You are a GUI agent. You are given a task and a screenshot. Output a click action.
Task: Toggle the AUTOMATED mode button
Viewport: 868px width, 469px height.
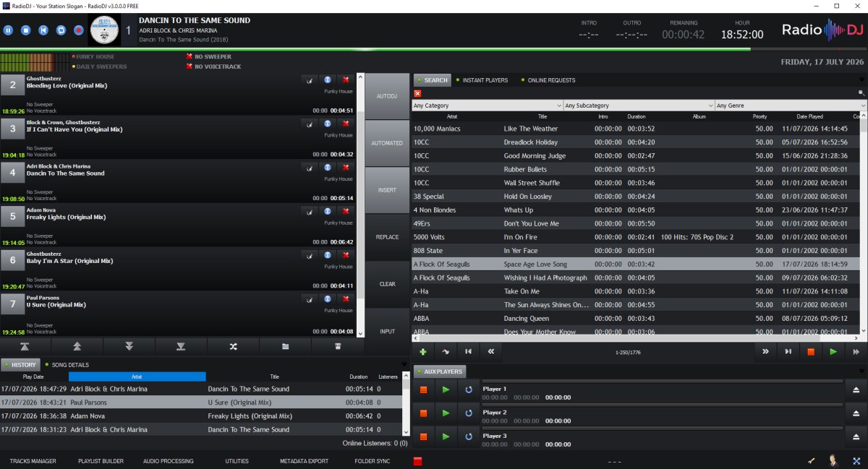click(x=388, y=143)
